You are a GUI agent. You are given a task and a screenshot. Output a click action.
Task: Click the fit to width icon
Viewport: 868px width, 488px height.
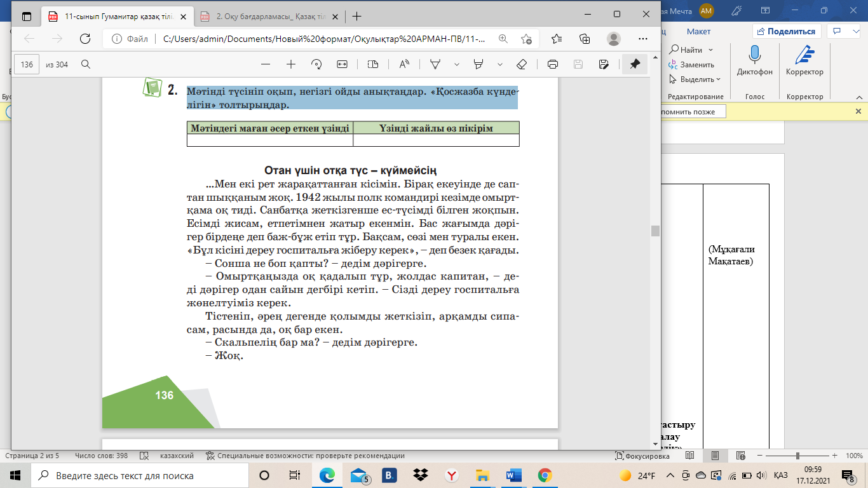point(342,64)
